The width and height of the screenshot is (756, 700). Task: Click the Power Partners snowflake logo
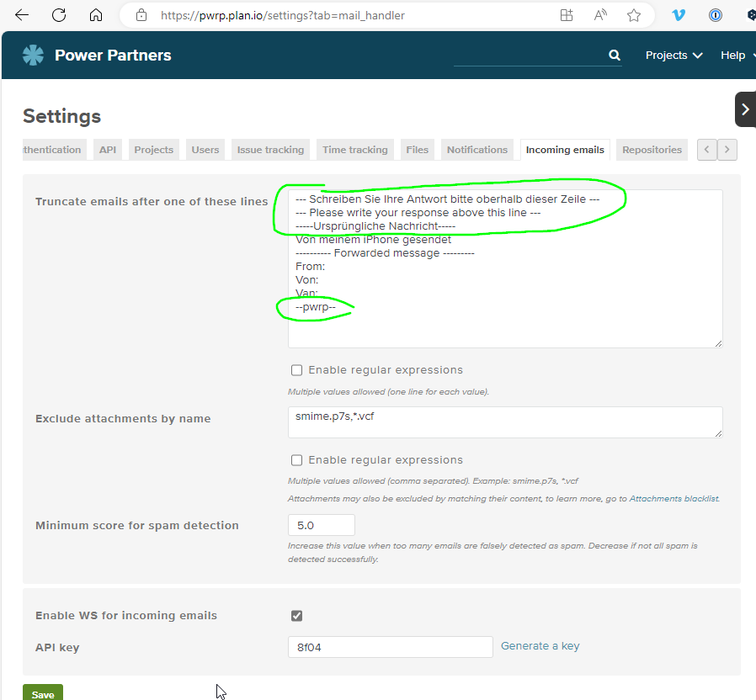34,56
